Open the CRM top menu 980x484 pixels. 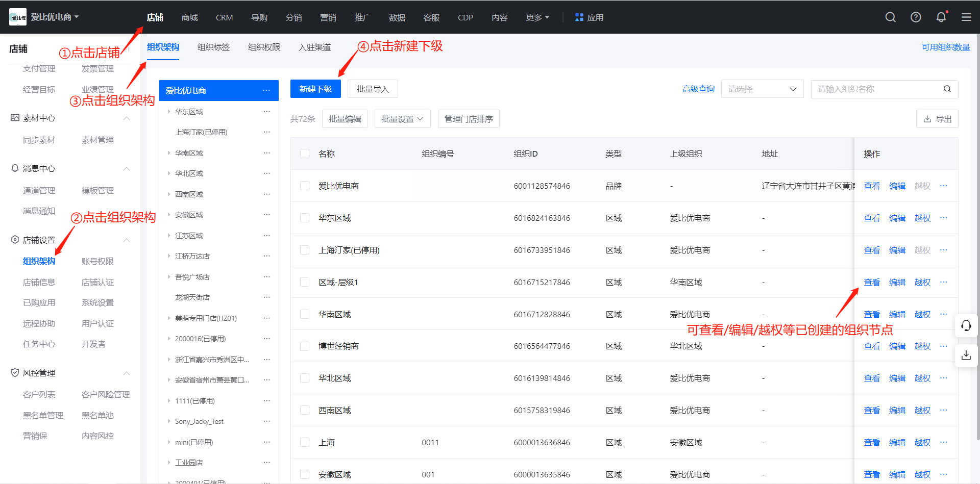224,17
